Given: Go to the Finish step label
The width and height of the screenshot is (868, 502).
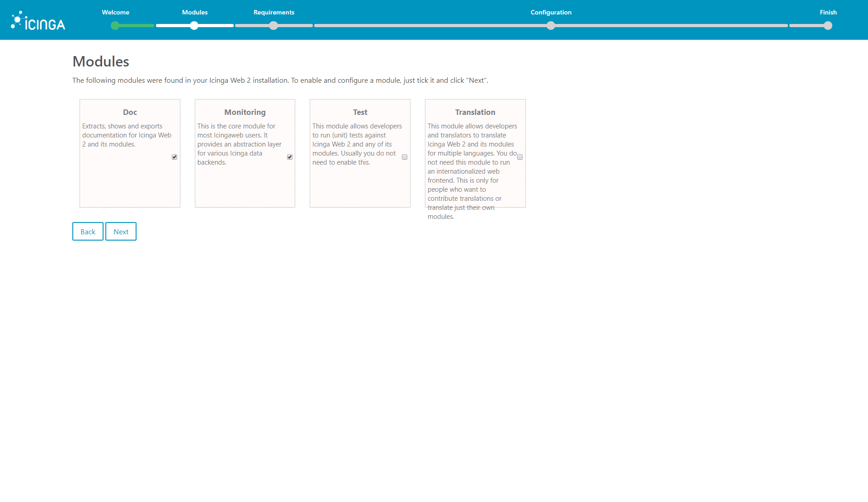Looking at the screenshot, I should (x=828, y=12).
